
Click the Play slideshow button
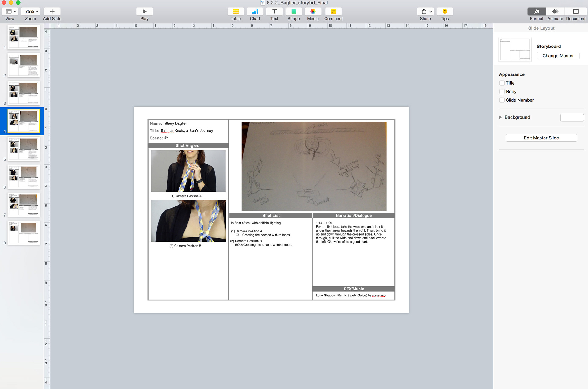click(x=144, y=12)
